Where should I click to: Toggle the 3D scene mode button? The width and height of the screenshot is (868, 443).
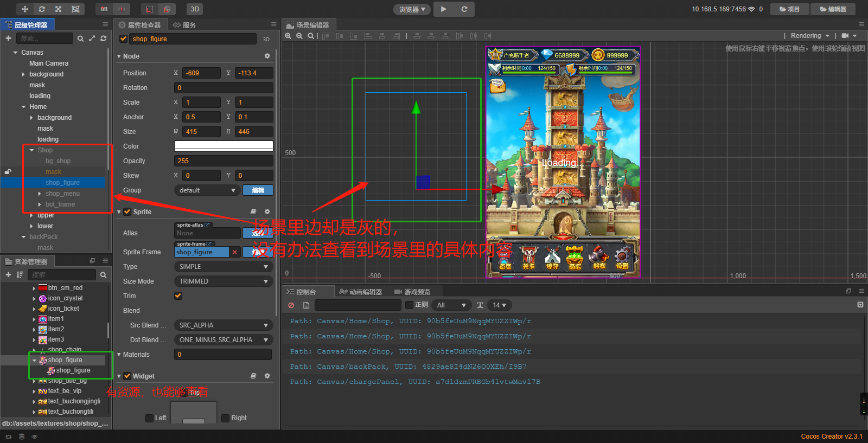pos(195,9)
